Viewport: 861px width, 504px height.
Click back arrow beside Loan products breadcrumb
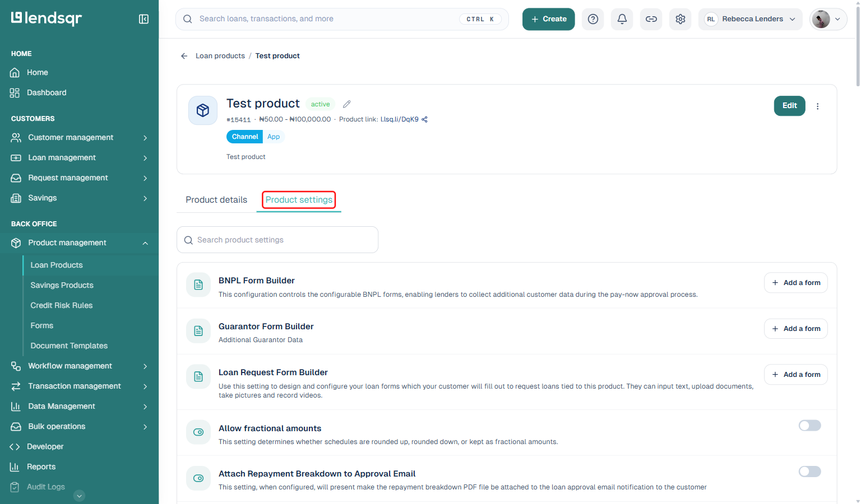pos(184,56)
